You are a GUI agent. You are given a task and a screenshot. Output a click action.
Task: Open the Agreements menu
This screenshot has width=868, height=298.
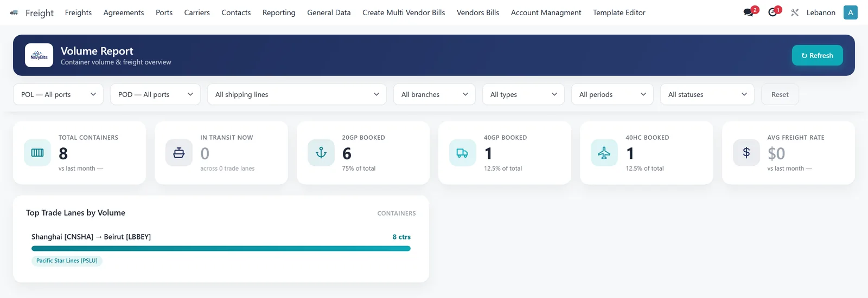(124, 12)
